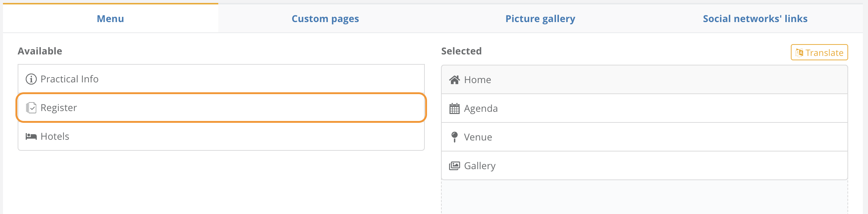Switch to the Menu tab
The height and width of the screenshot is (214, 868).
tap(110, 18)
